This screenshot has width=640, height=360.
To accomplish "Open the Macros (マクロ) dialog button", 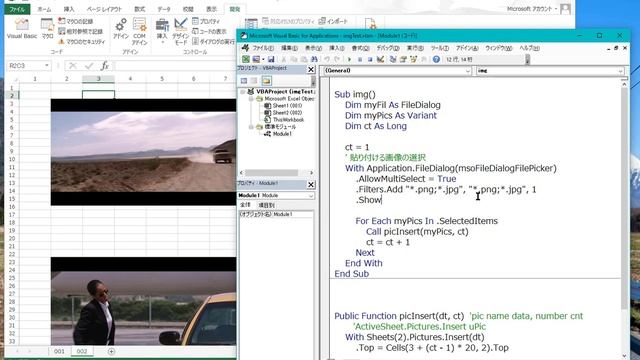I will click(x=47, y=29).
